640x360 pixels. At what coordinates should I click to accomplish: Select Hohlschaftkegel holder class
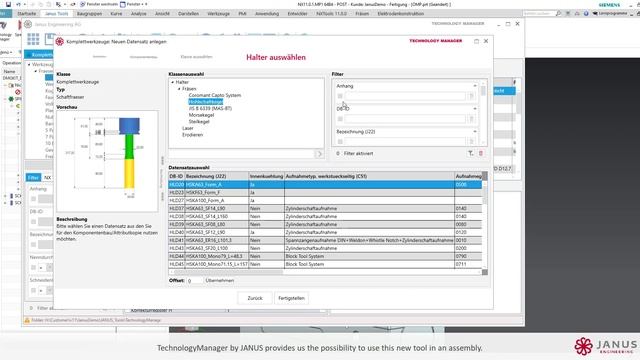tap(206, 102)
